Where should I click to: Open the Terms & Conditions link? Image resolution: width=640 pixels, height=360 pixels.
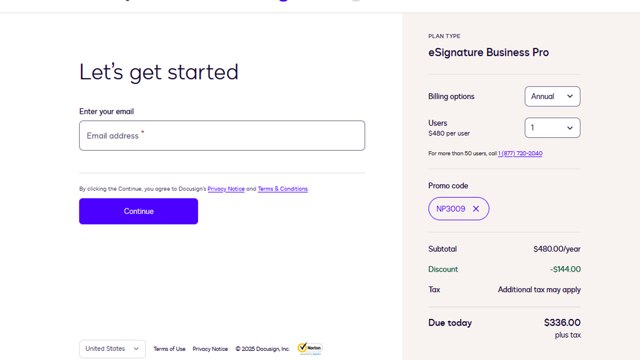coord(283,189)
